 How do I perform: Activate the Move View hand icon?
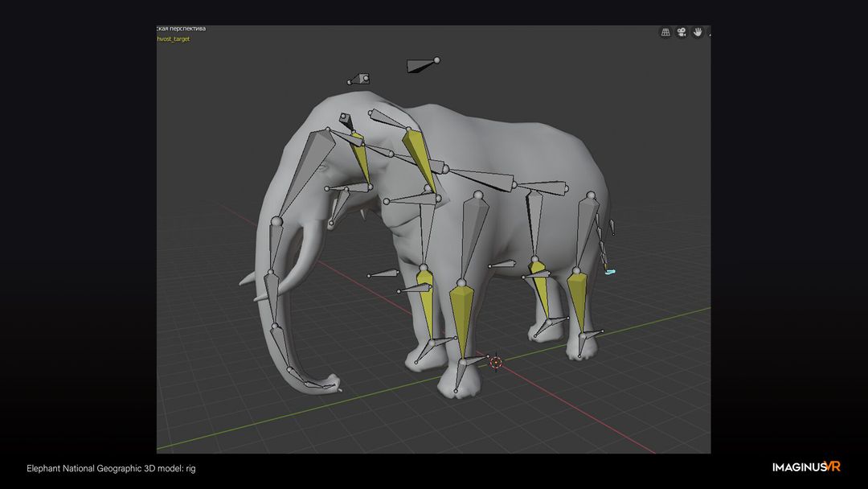click(698, 32)
